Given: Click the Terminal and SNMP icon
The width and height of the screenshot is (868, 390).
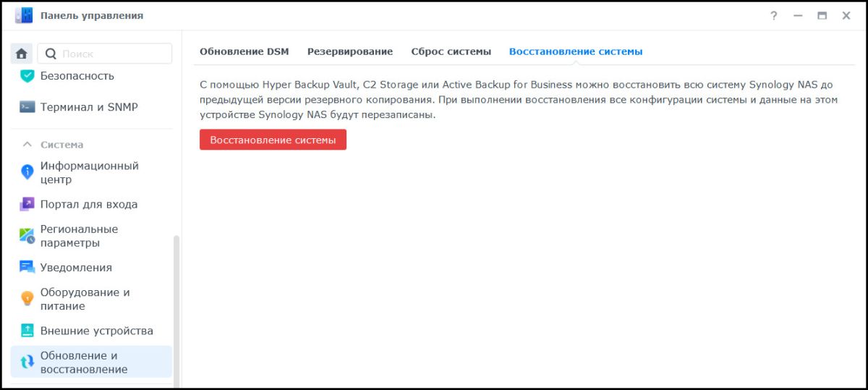Looking at the screenshot, I should coord(27,107).
